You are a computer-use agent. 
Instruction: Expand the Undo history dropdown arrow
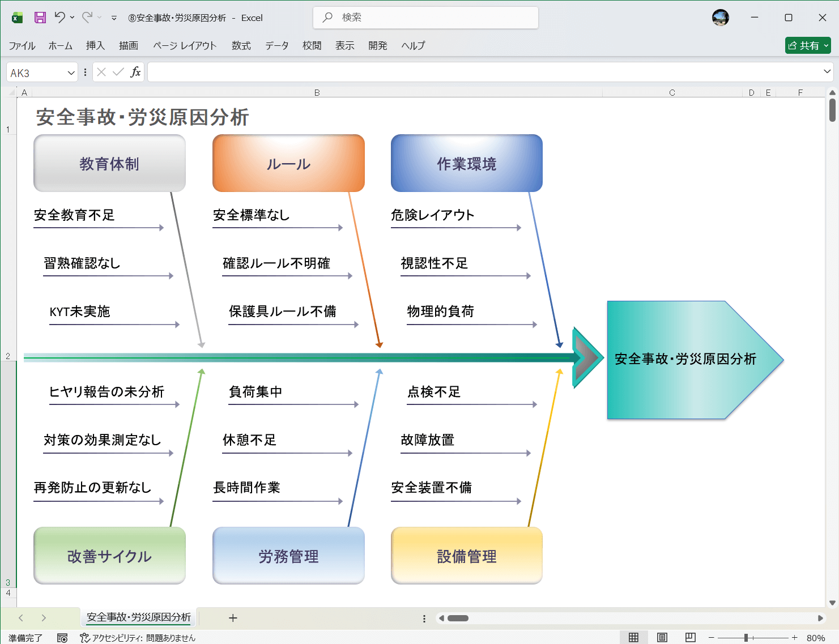72,18
